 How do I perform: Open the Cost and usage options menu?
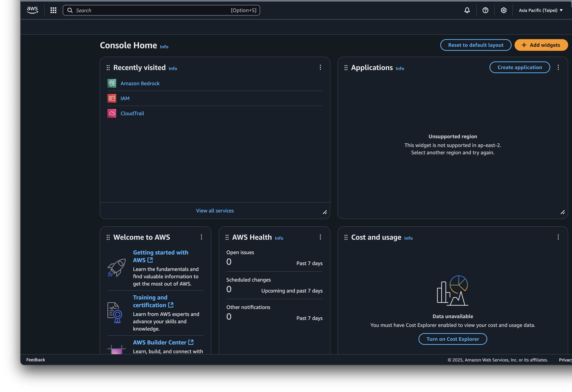tap(558, 237)
